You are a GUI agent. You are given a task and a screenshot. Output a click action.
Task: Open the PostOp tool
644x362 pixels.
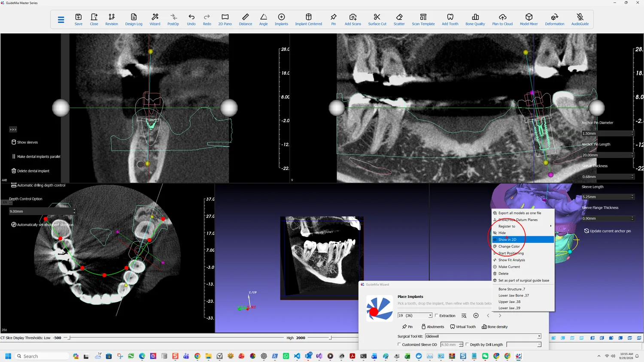pyautogui.click(x=173, y=19)
